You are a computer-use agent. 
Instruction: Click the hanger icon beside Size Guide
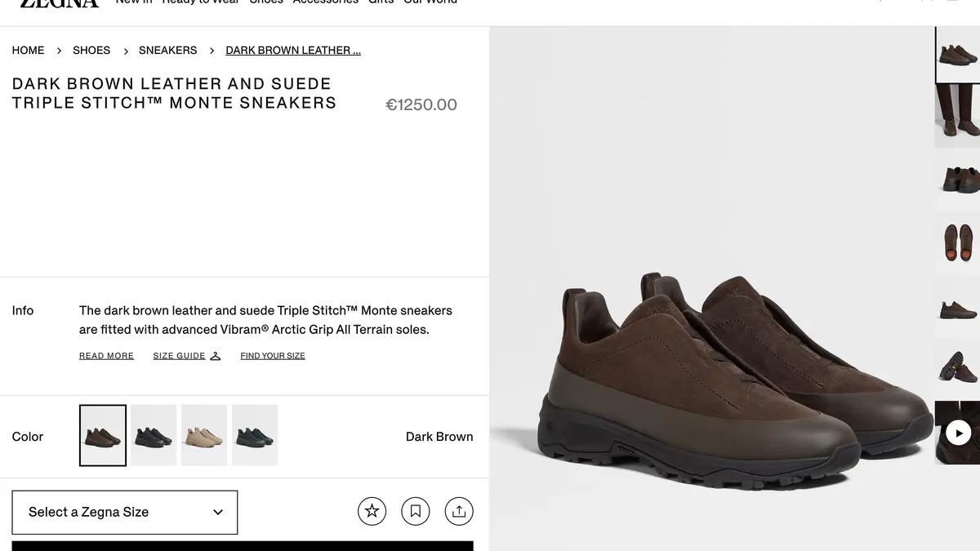point(216,356)
